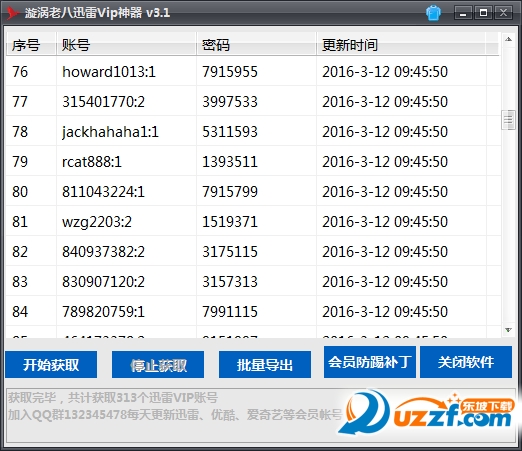
Task: Click the scrollbar down arrow
Action: coord(508,330)
